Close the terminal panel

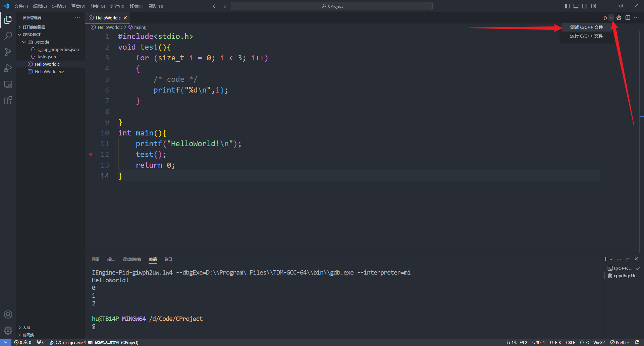636,259
